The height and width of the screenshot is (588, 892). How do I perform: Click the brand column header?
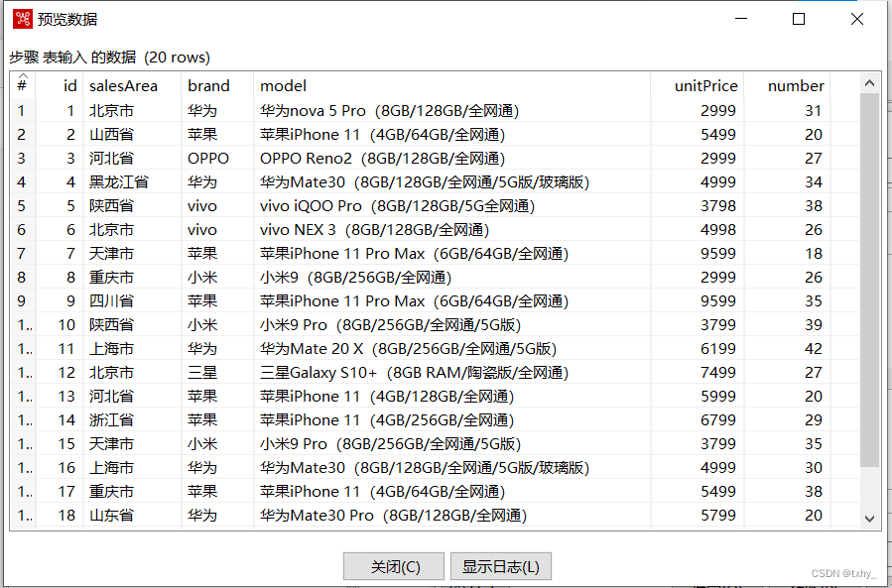pyautogui.click(x=207, y=85)
